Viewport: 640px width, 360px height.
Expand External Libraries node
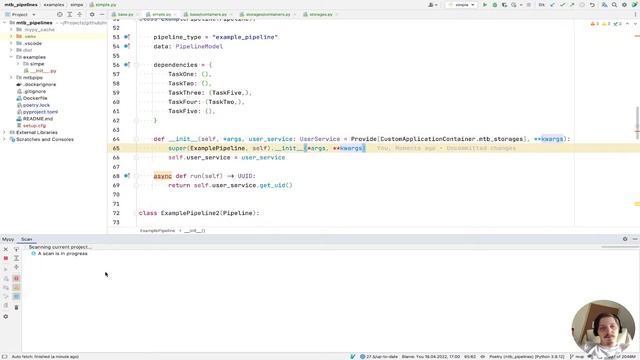pyautogui.click(x=4, y=132)
